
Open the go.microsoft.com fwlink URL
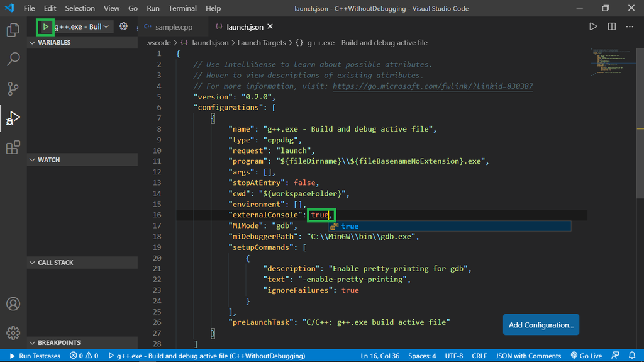point(433,86)
